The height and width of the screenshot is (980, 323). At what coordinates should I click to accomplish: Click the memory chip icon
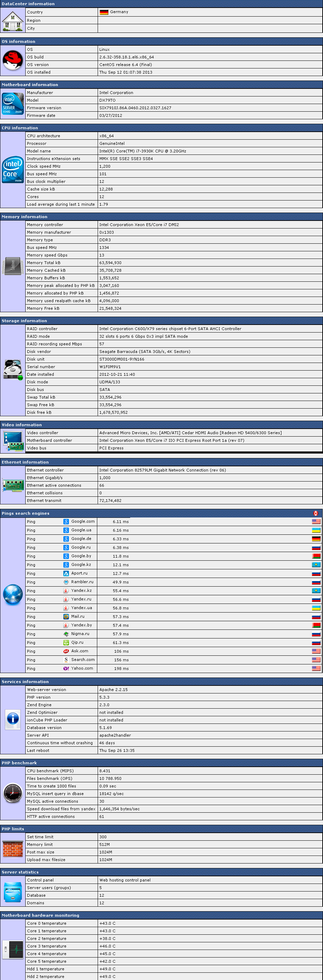(12, 266)
